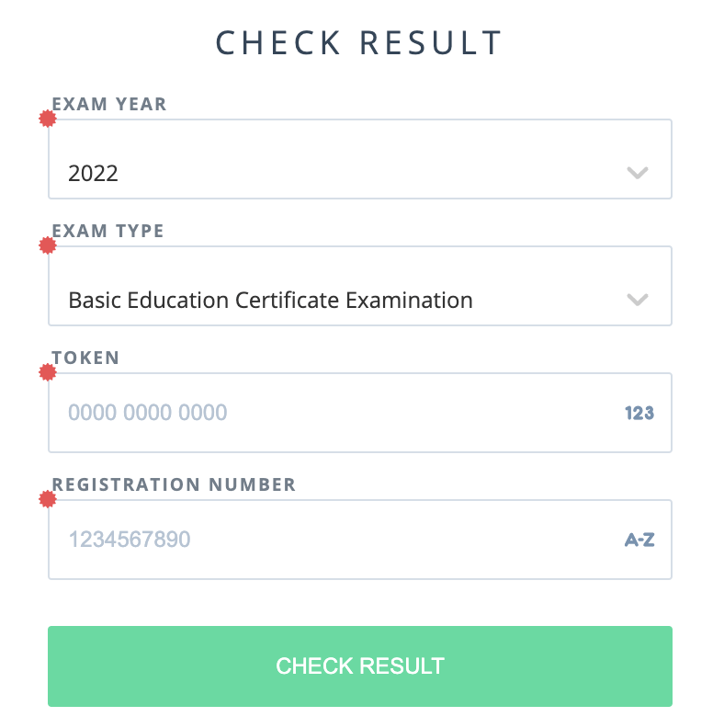Click the red required marker beside Exam Year
The width and height of the screenshot is (724, 728).
point(48,119)
